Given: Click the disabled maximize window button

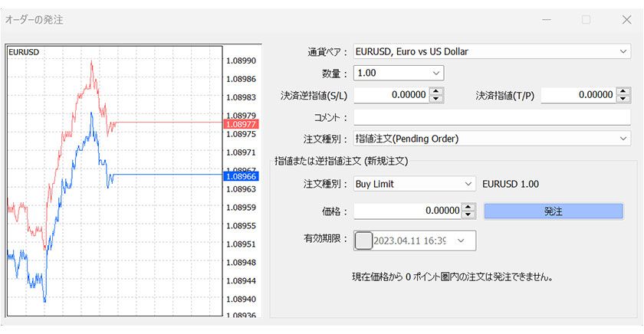Looking at the screenshot, I should click(x=586, y=20).
